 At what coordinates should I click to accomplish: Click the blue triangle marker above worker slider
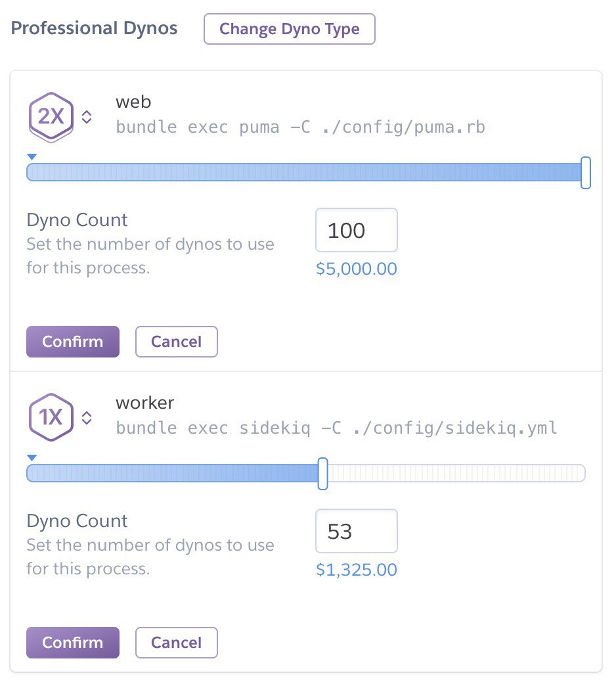click(x=32, y=458)
